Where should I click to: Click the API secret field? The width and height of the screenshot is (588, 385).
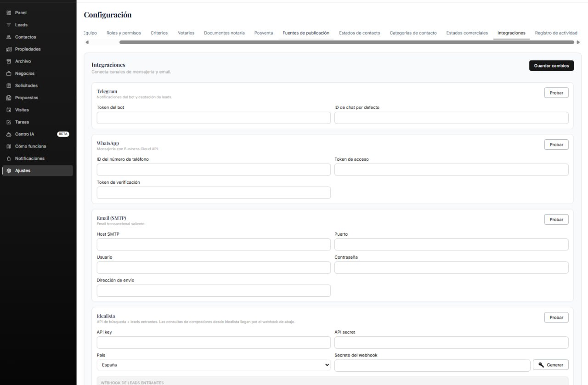coord(452,342)
